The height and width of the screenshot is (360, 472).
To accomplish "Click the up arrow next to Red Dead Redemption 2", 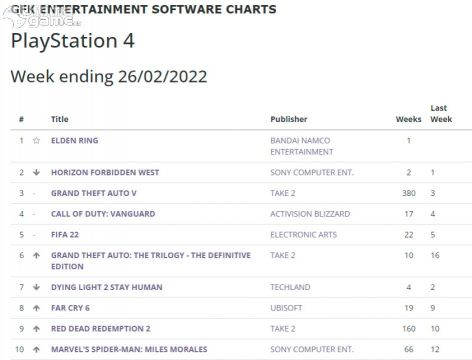I will point(36,329).
